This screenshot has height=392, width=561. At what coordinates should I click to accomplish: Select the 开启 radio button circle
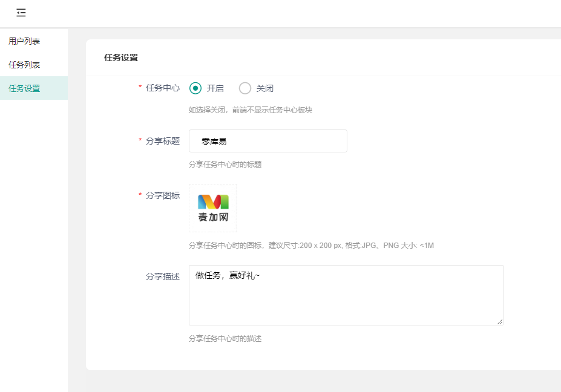[195, 88]
